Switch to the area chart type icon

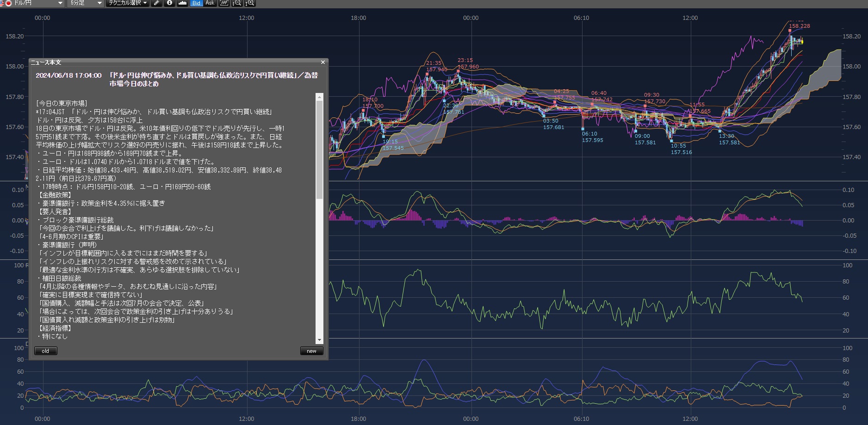click(x=182, y=3)
